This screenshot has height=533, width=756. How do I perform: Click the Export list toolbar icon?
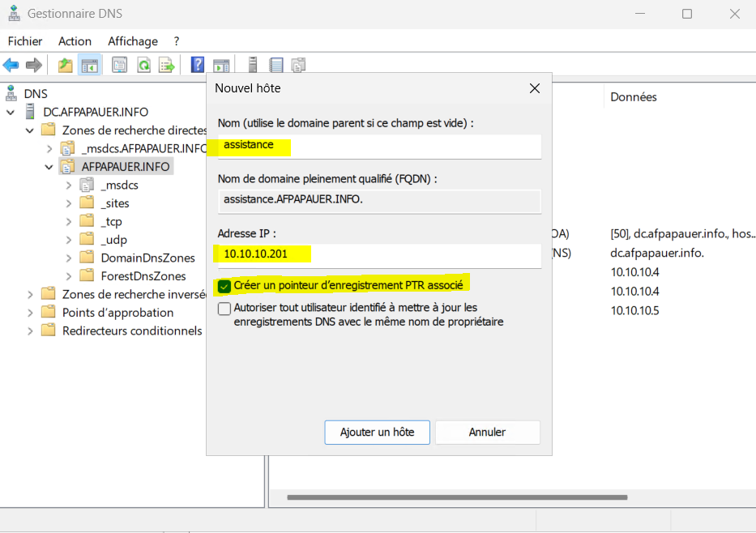(167, 65)
